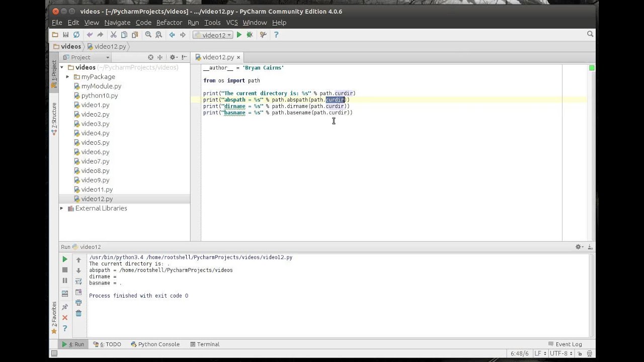Select video11.py in project tree

coord(97,190)
